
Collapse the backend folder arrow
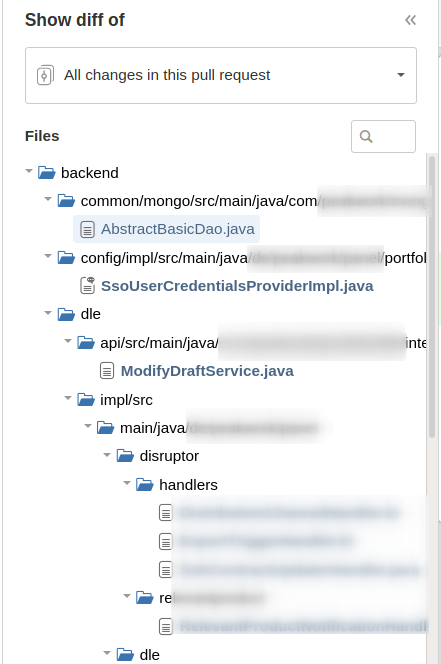29,172
